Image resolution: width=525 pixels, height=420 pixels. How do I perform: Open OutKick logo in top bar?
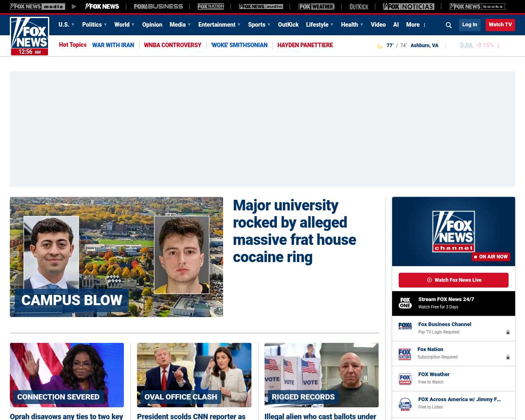pyautogui.click(x=359, y=7)
